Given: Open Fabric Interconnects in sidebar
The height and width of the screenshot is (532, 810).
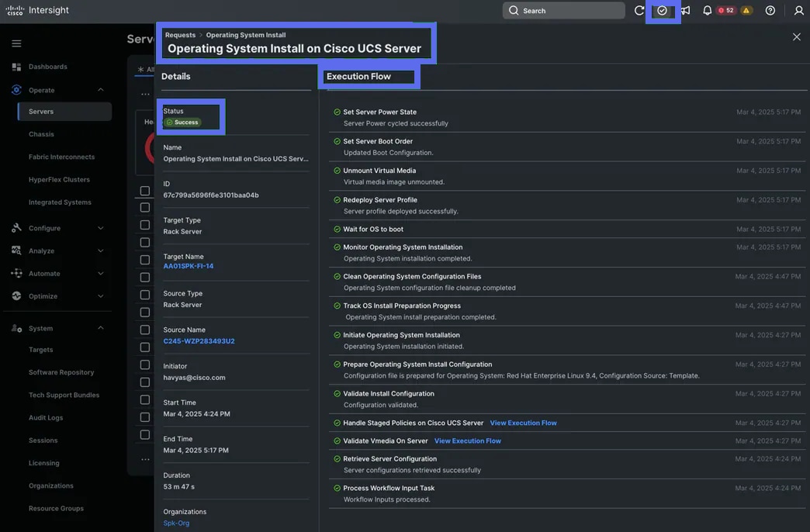Looking at the screenshot, I should coord(61,157).
